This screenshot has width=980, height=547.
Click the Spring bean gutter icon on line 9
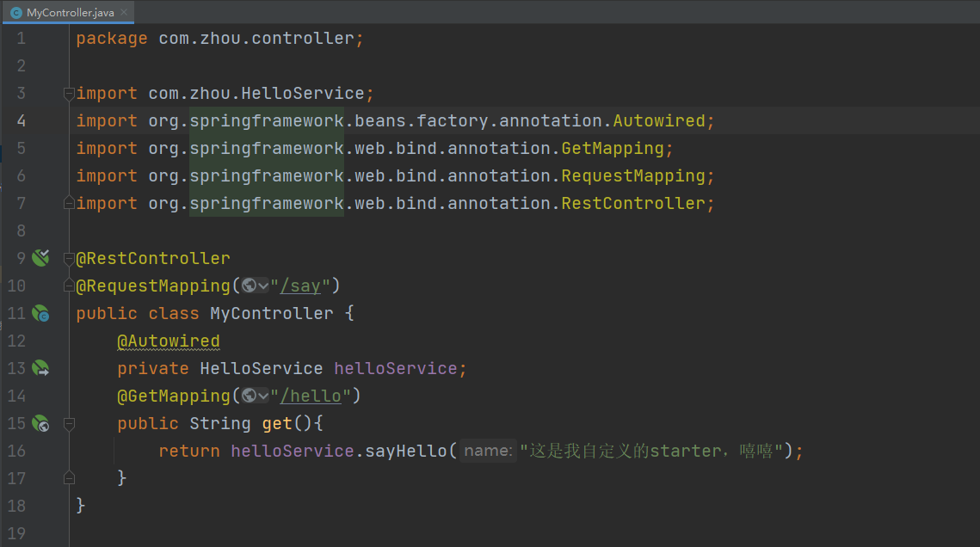pos(40,258)
